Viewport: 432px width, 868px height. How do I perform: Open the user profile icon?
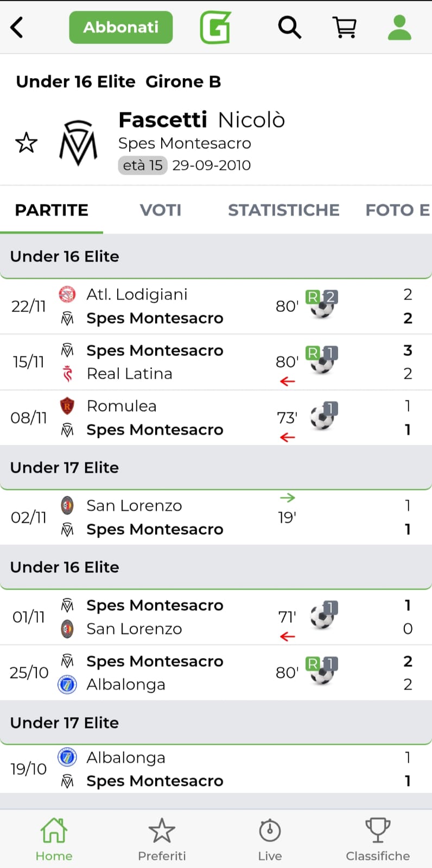[x=399, y=27]
